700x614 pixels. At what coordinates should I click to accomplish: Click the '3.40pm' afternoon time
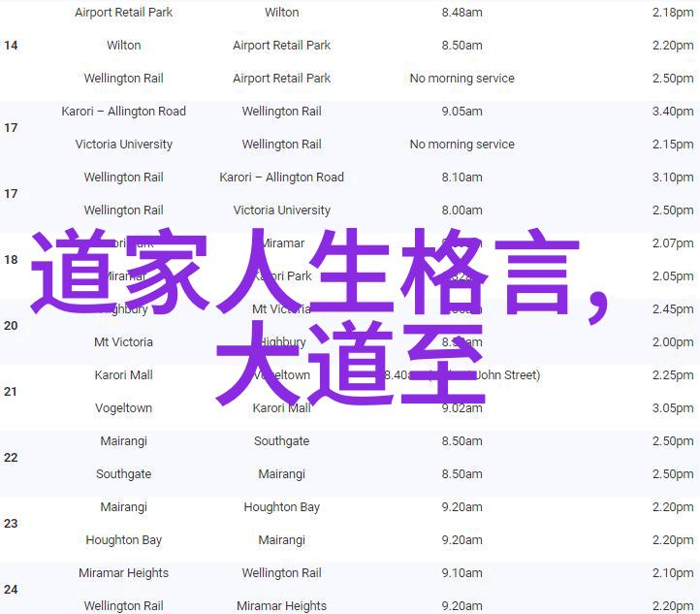(x=673, y=112)
